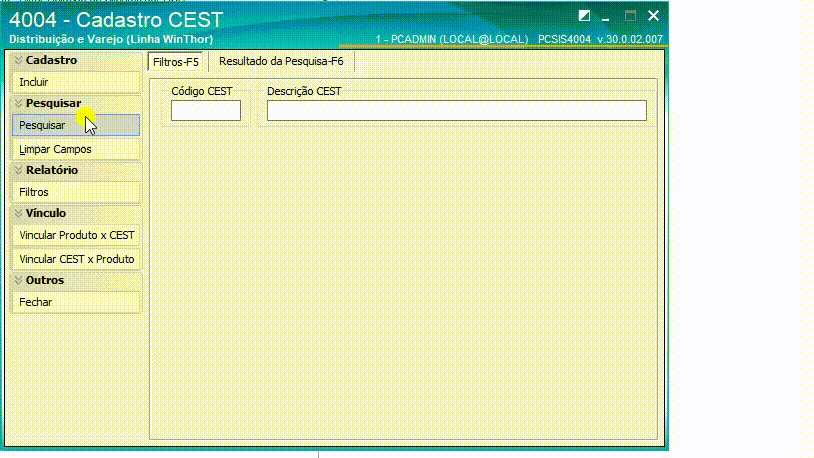
Task: Collapse the Pesquisar section chevron
Action: tap(18, 103)
